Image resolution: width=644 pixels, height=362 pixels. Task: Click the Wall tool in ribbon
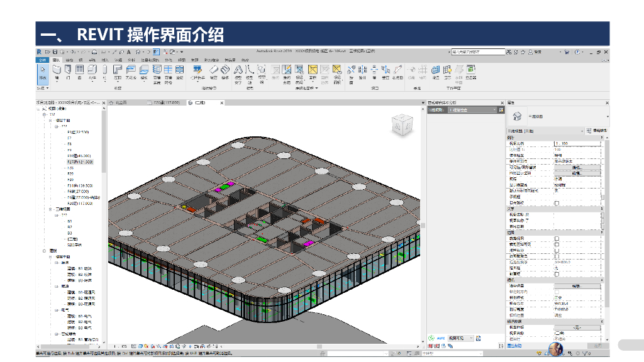point(57,72)
